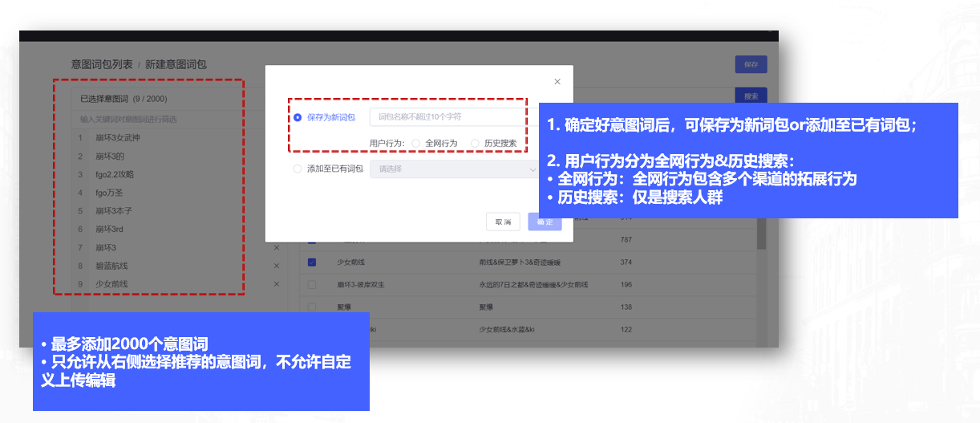Click the results table vertical scrollbar
980x423 pixels.
(761, 241)
